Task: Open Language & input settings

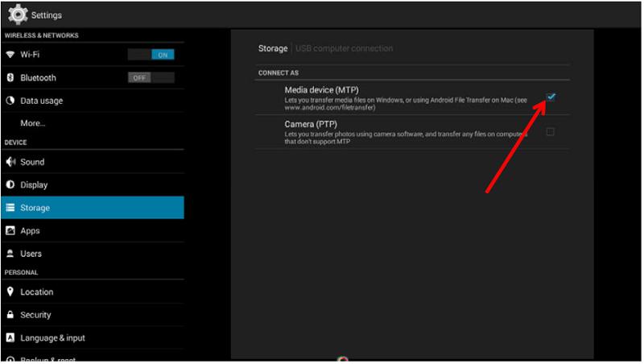Action: (52, 338)
